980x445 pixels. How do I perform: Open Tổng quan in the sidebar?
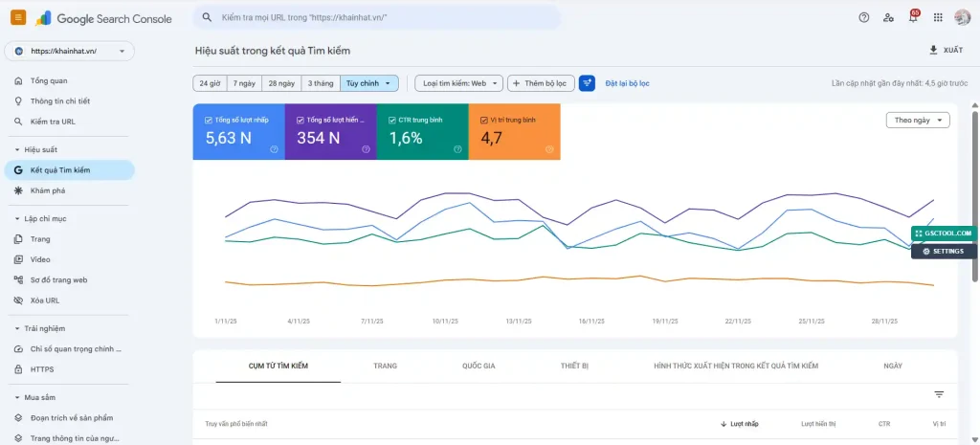coord(69,80)
